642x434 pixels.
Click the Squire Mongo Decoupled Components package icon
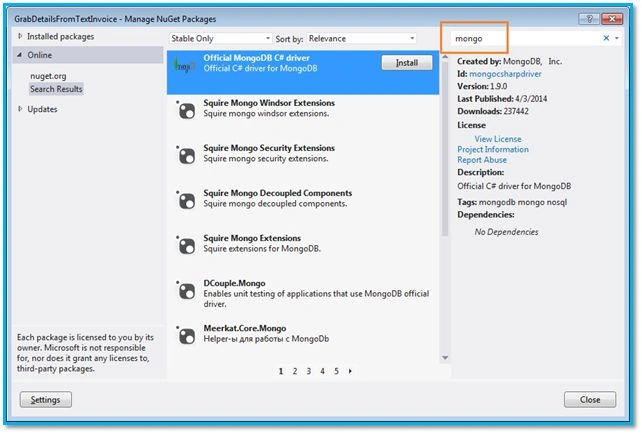[x=187, y=200]
